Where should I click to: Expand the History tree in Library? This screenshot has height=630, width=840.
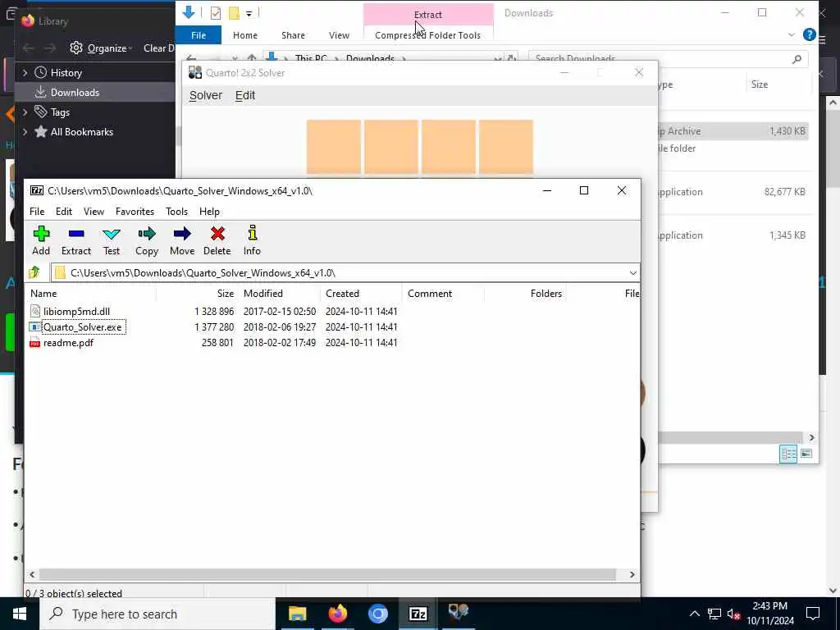(25, 73)
